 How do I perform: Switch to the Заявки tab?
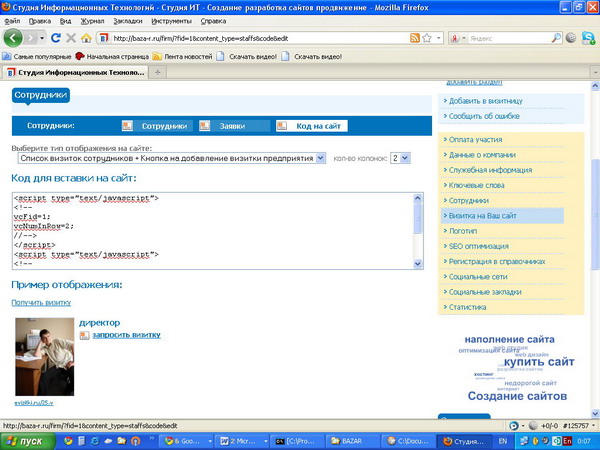coord(234,126)
